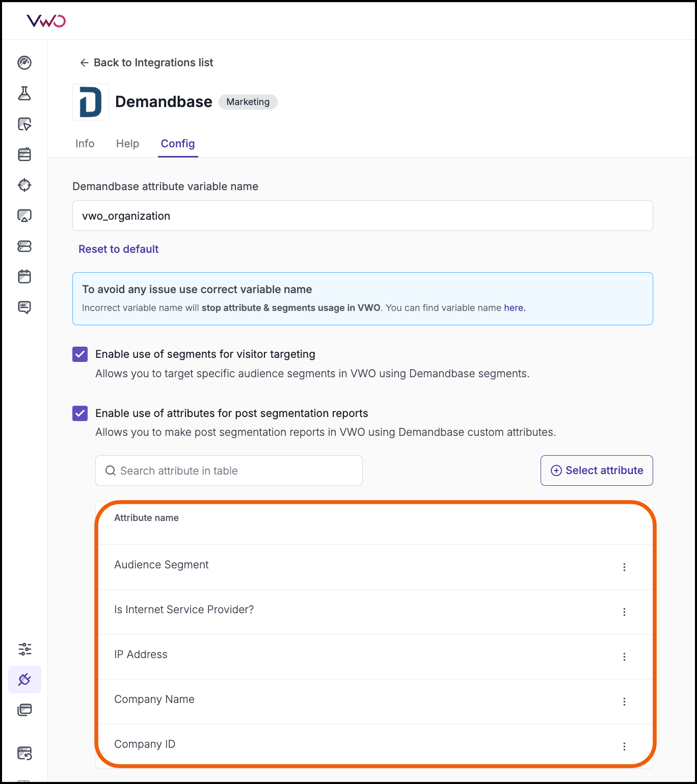Viewport: 697px width, 784px height.
Task: Uncheck Enable use of segments for visitor targeting
Action: point(80,354)
